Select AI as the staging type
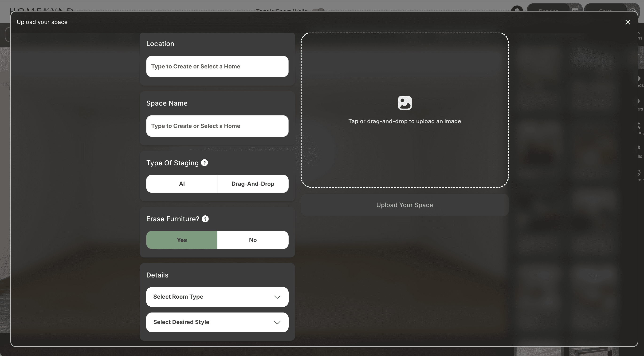Viewport: 644px width, 356px height. point(182,184)
